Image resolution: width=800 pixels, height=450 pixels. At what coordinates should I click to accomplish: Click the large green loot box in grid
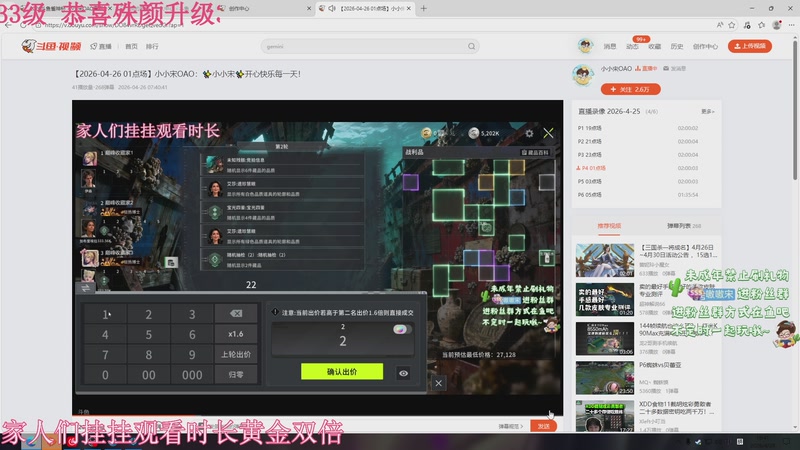[x=448, y=205]
